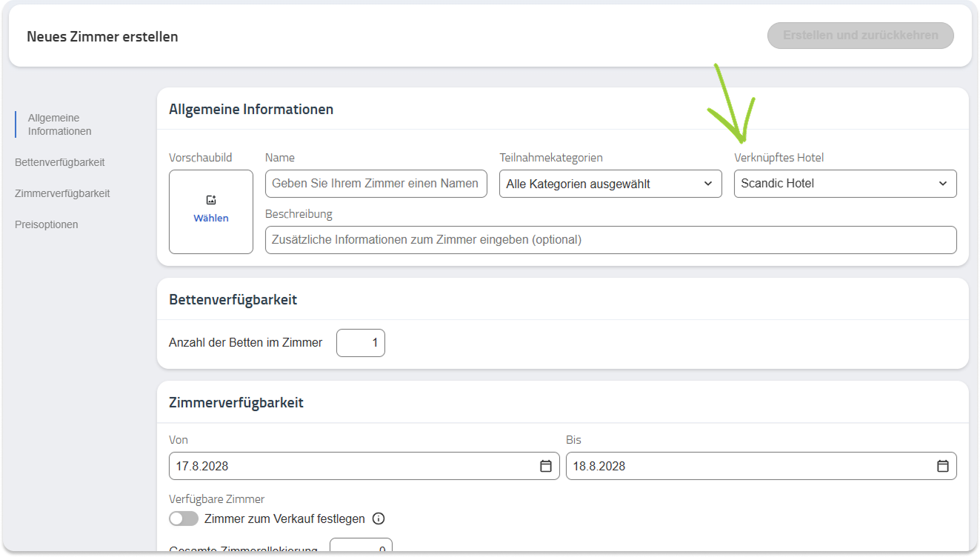Viewport: 980px width, 557px height.
Task: Expand Teilnahmekategorien dropdown chevron
Action: coord(707,184)
